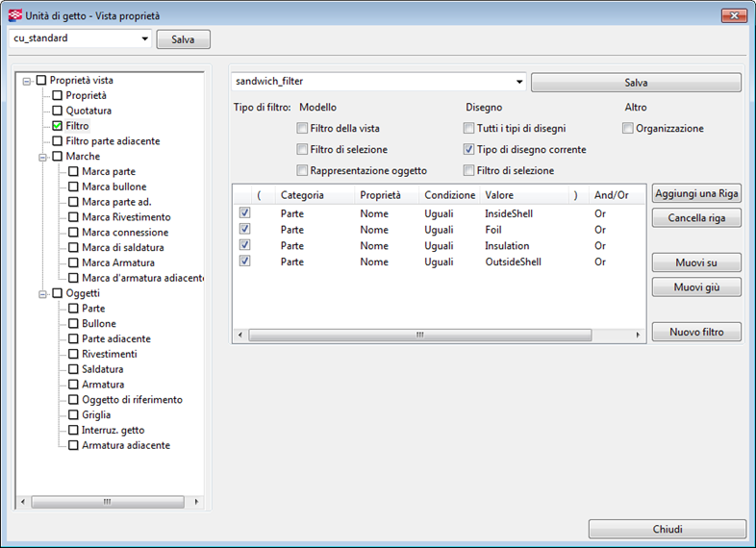This screenshot has height=548, width=756.
Task: Collapse the Proprietà vista root node
Action: [27, 81]
